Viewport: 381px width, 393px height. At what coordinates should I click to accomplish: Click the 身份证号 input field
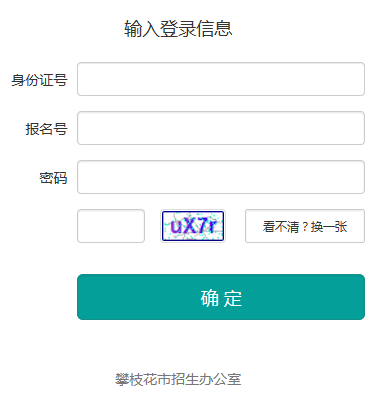pos(221,79)
